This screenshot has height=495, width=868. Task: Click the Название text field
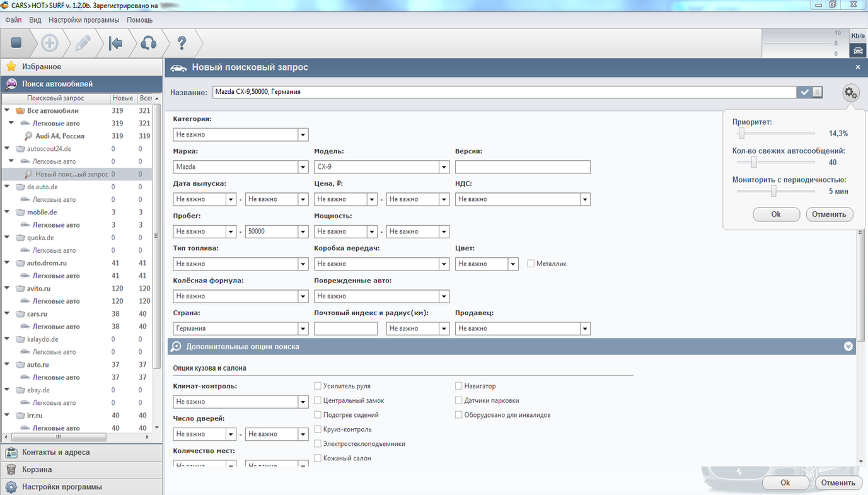(504, 92)
